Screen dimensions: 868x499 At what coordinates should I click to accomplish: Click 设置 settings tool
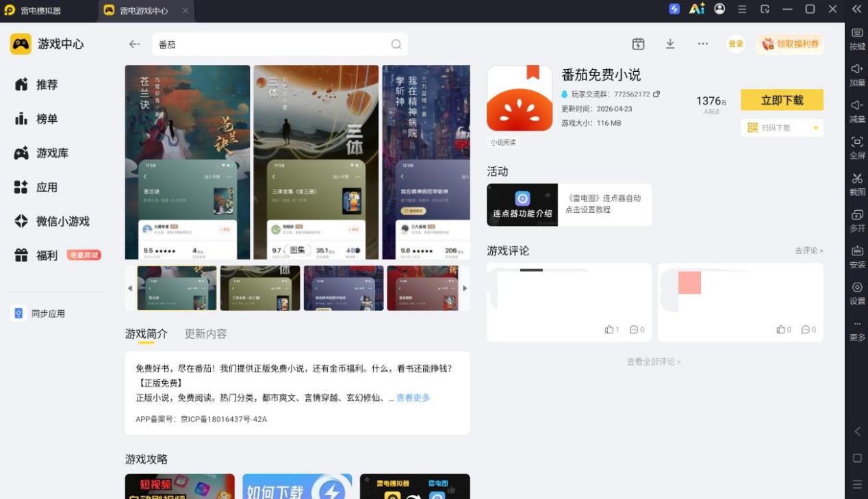pyautogui.click(x=857, y=294)
